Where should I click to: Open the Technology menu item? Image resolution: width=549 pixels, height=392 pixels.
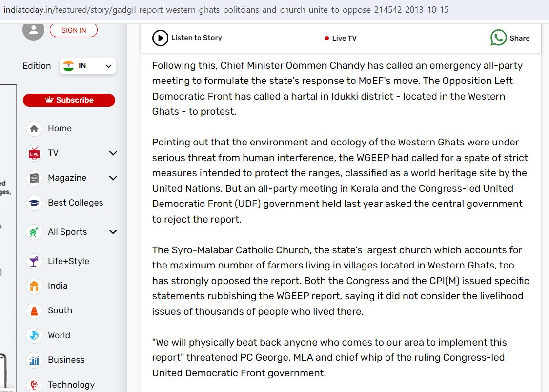click(x=71, y=385)
